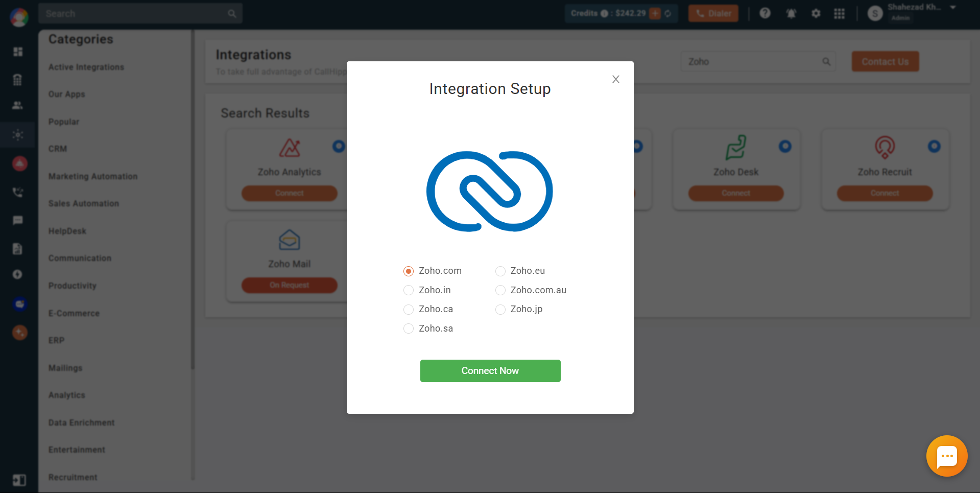The image size is (980, 493).
Task: Add credits with the orange plus icon
Action: click(x=655, y=13)
